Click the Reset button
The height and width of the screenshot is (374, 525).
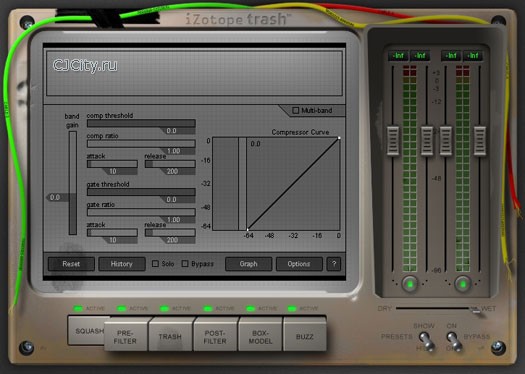point(71,264)
